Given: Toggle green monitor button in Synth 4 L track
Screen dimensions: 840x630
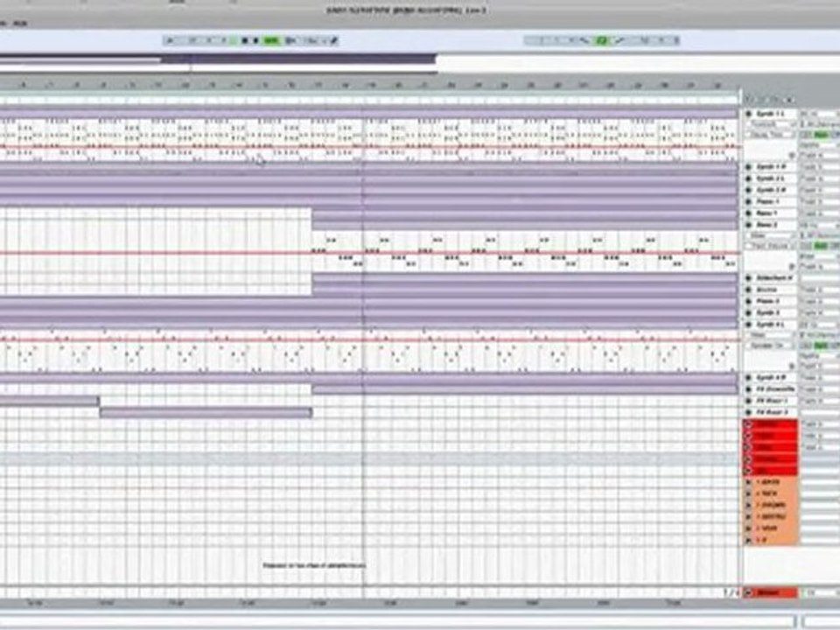Looking at the screenshot, I should click(820, 346).
